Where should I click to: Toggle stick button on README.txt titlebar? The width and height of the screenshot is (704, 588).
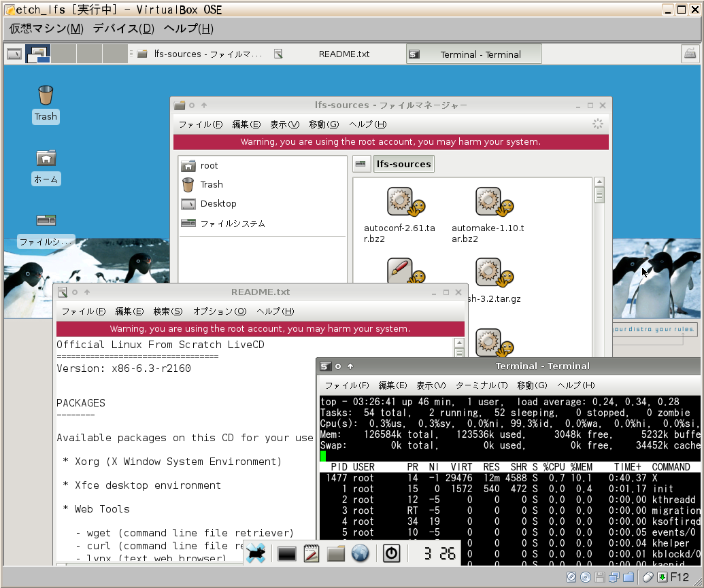coord(75,292)
